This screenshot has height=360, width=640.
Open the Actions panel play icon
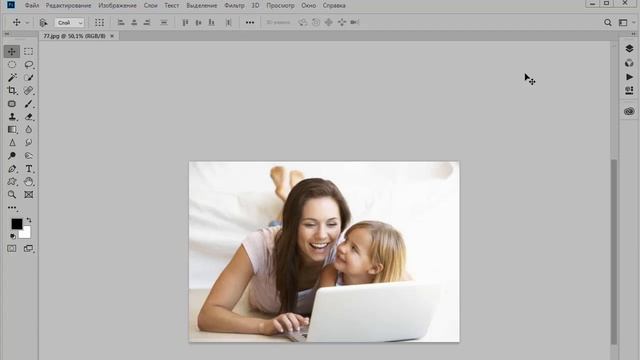pos(629,77)
